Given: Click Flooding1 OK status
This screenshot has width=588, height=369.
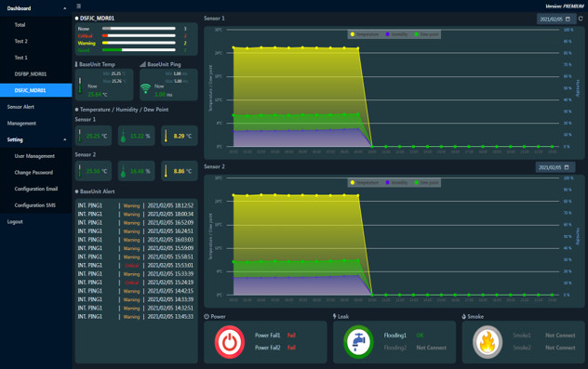Looking at the screenshot, I should 420,336.
